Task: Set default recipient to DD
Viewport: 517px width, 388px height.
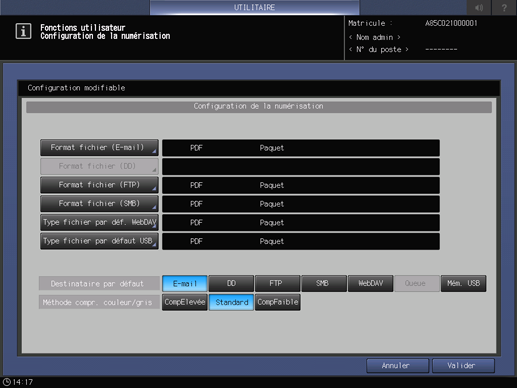Action: point(231,283)
